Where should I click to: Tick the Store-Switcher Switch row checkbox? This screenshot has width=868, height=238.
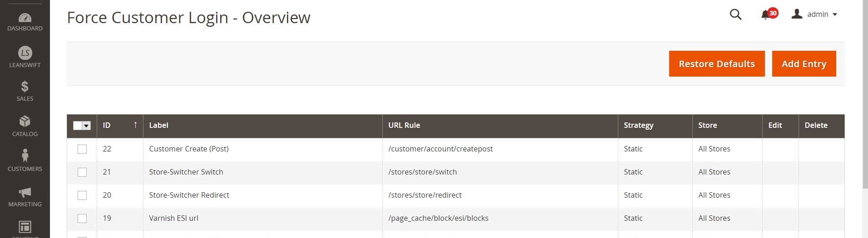[x=82, y=172]
